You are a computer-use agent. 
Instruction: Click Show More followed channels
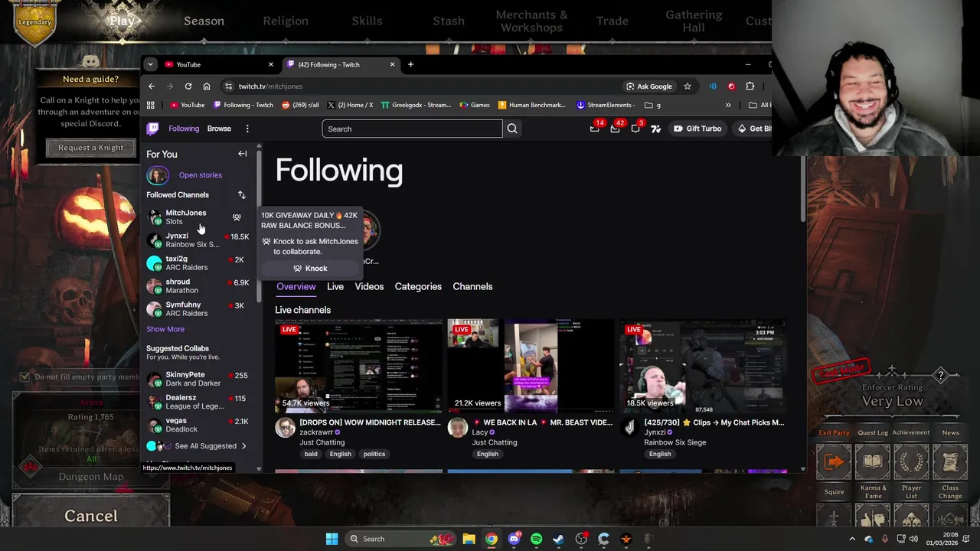[165, 329]
